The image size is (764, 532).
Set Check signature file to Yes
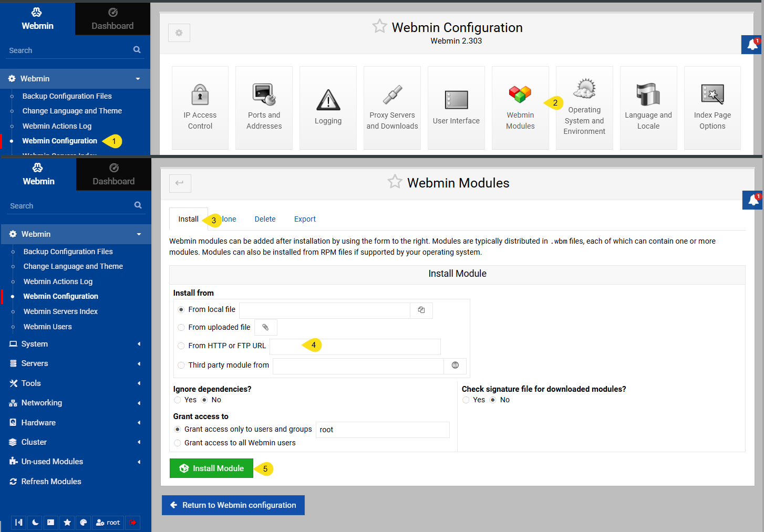[x=466, y=400]
